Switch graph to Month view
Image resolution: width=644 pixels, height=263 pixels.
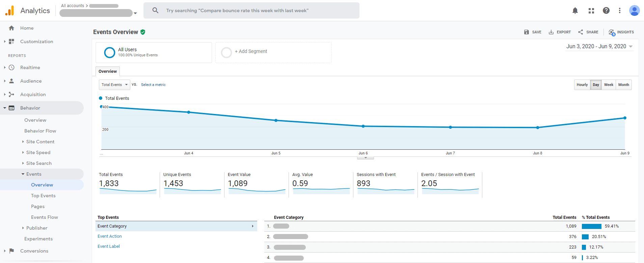[x=623, y=85]
